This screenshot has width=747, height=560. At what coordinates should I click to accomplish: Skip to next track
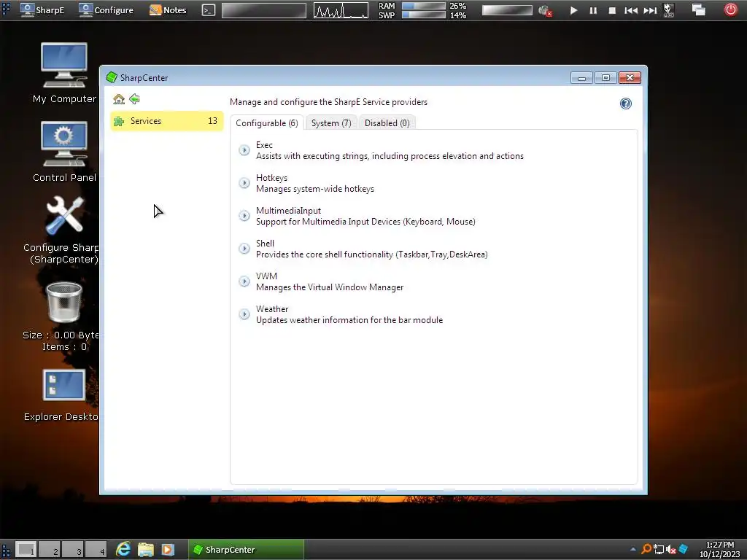[x=650, y=10]
